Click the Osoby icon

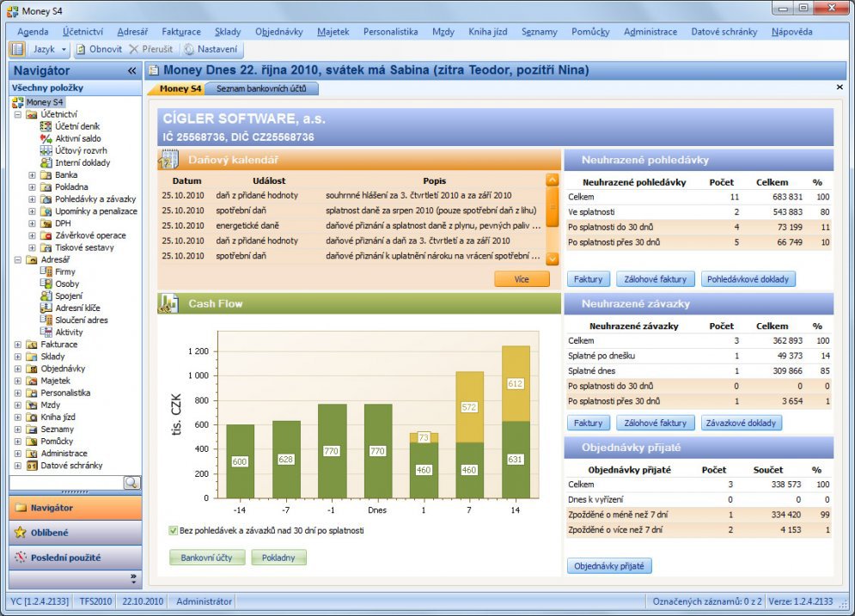point(46,284)
